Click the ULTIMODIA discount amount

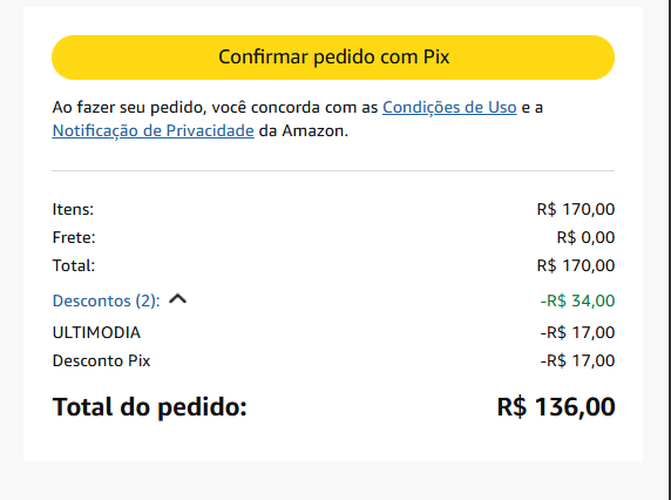point(577,332)
